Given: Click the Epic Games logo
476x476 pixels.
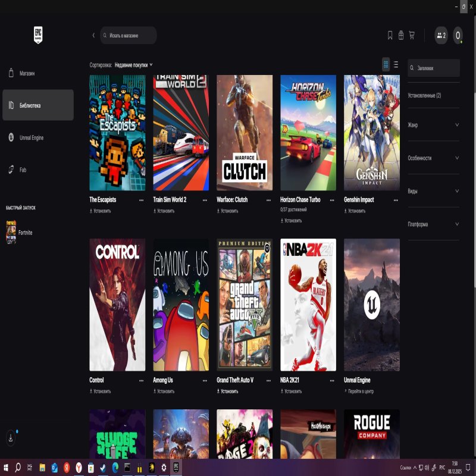Looking at the screenshot, I should click(x=39, y=35).
